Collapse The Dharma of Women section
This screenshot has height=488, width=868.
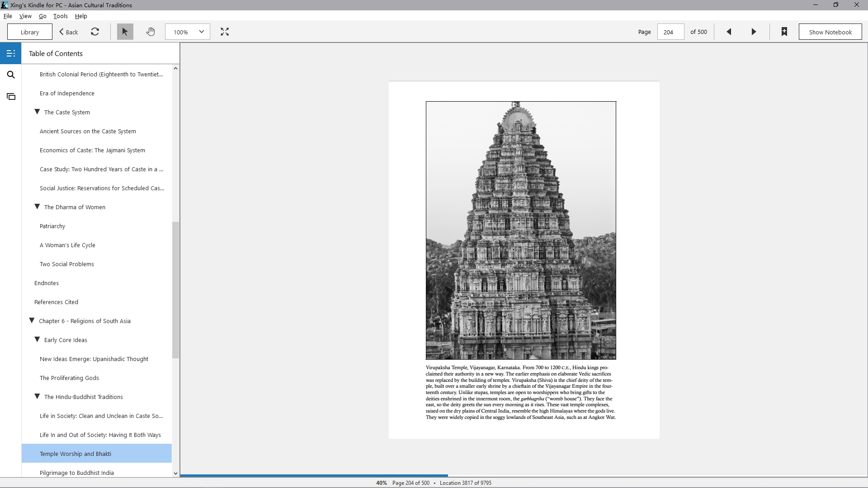(37, 206)
